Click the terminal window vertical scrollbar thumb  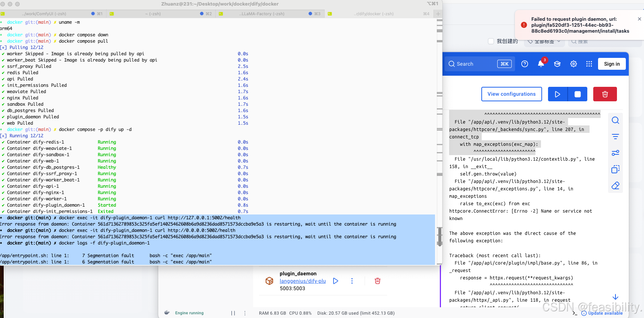click(439, 236)
